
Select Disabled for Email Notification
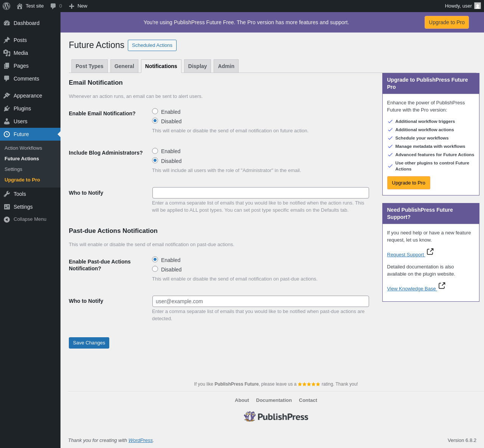coord(155,121)
